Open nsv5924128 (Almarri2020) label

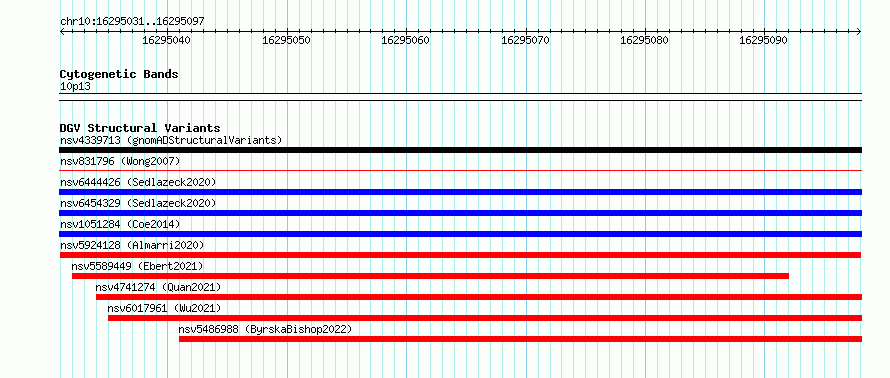click(x=132, y=245)
